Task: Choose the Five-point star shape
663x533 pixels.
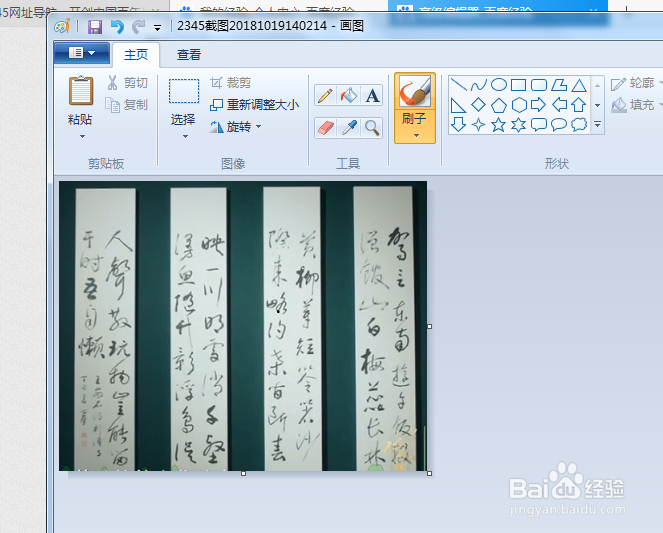Action: pyautogui.click(x=499, y=125)
